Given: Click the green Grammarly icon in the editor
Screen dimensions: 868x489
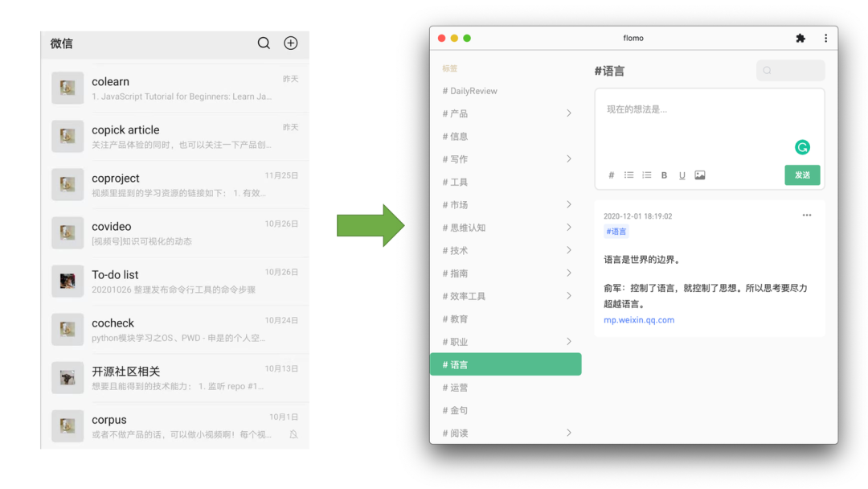Looking at the screenshot, I should pos(802,147).
